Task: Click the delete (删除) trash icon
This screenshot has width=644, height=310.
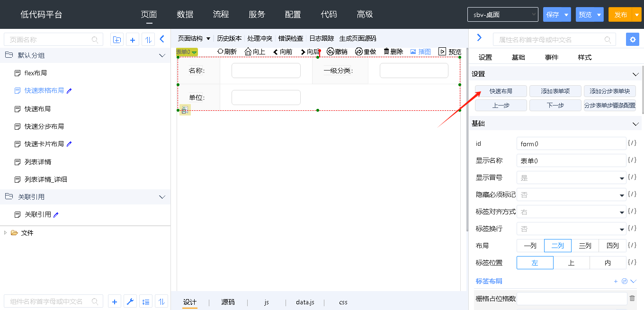Action: coord(386,52)
